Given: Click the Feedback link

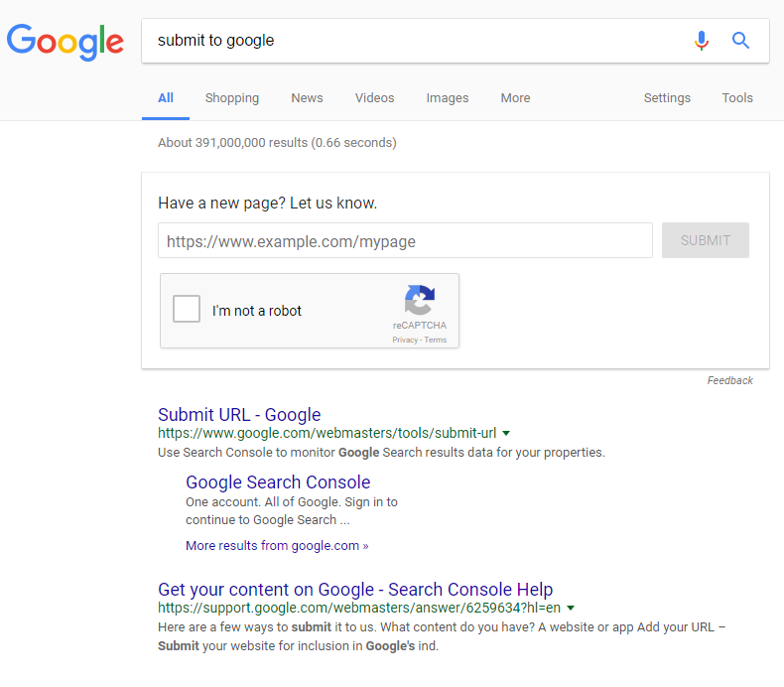Looking at the screenshot, I should pos(730,381).
